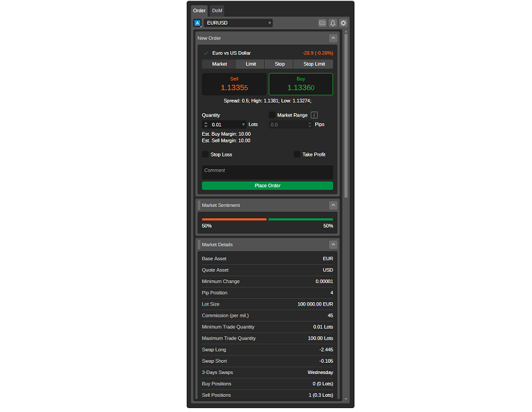Click the Buy Positions row
Screen dimensions: 532x412
[x=267, y=384]
